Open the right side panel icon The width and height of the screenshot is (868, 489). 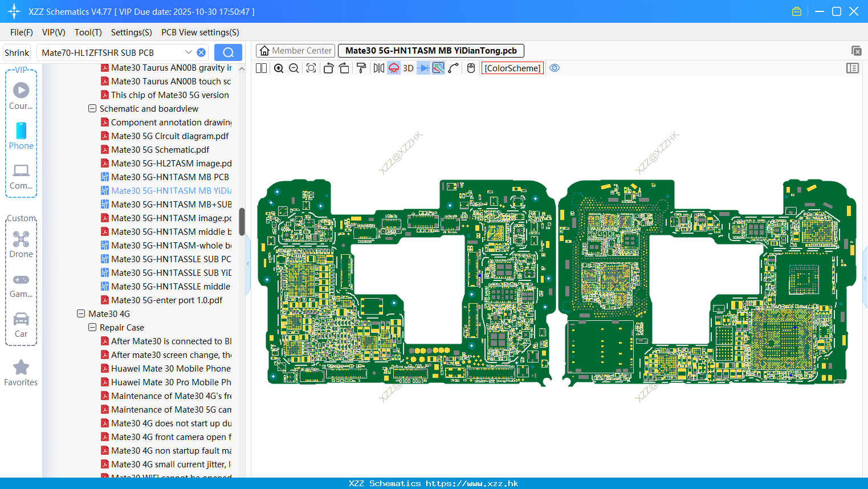click(x=853, y=68)
